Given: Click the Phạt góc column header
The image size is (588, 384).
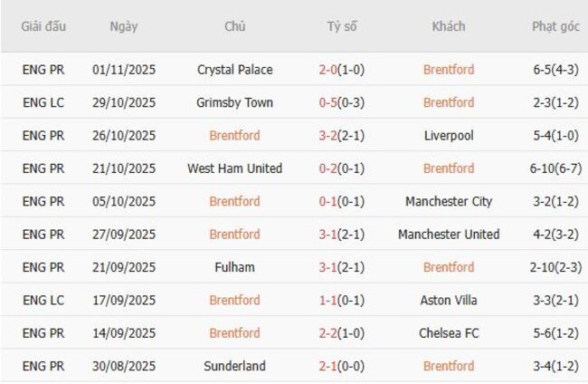Looking at the screenshot, I should (555, 26).
